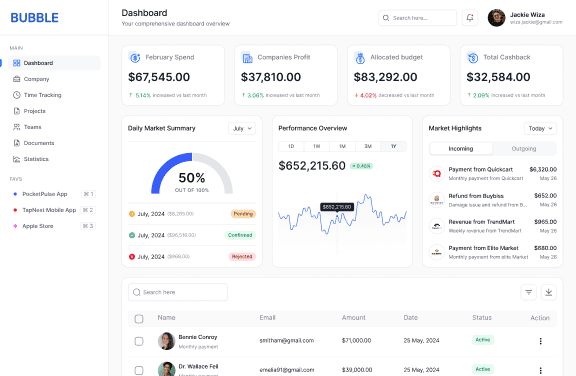The image size is (576, 376).
Task: Open Apple Store favorite
Action: (54, 226)
